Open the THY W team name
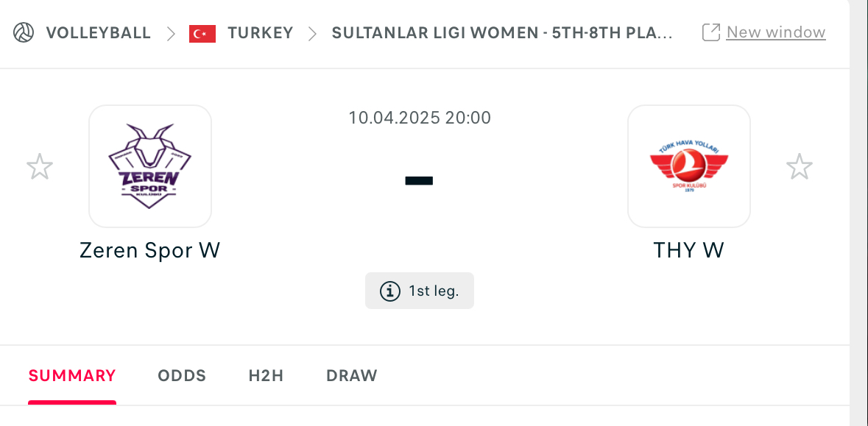The width and height of the screenshot is (868, 426). click(x=688, y=250)
